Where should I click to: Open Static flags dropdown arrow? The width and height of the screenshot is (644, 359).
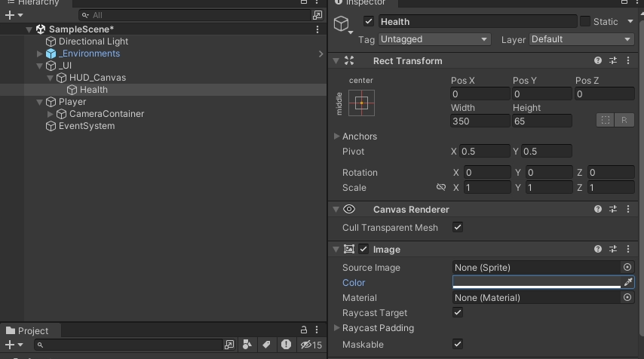tap(630, 21)
